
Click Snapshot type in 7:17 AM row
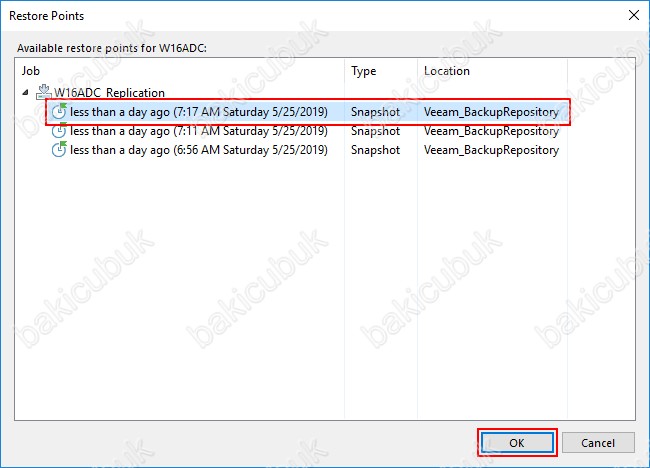point(375,112)
